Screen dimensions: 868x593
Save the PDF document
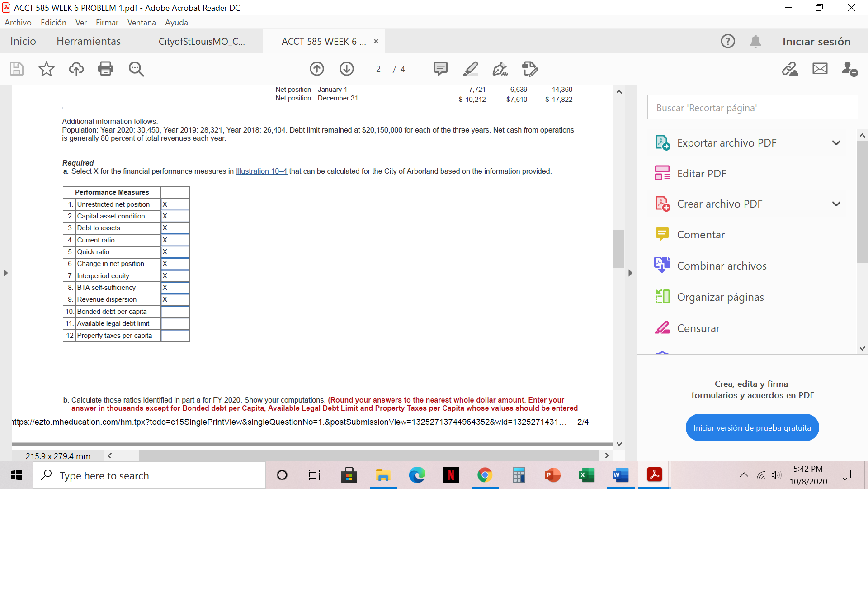(x=16, y=69)
